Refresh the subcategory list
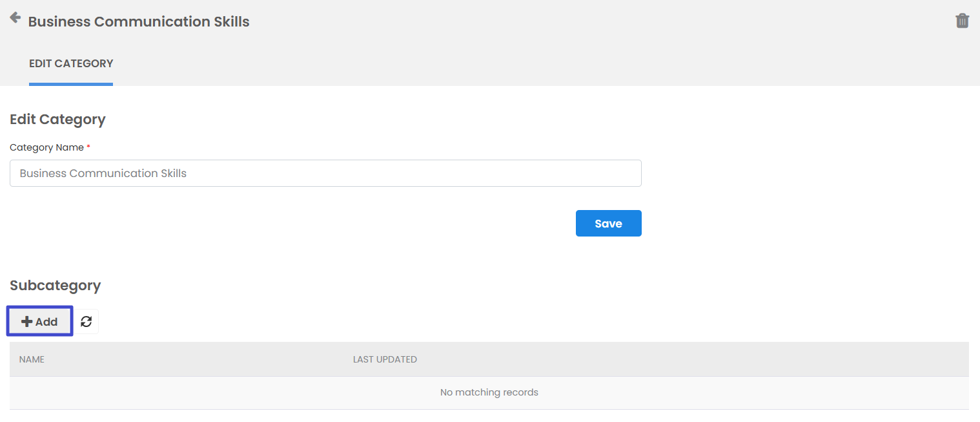Screen dimensions: 980x422 coord(86,322)
